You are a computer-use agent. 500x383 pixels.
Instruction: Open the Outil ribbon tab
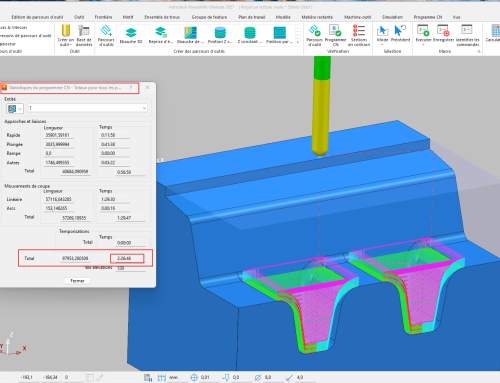[79, 17]
